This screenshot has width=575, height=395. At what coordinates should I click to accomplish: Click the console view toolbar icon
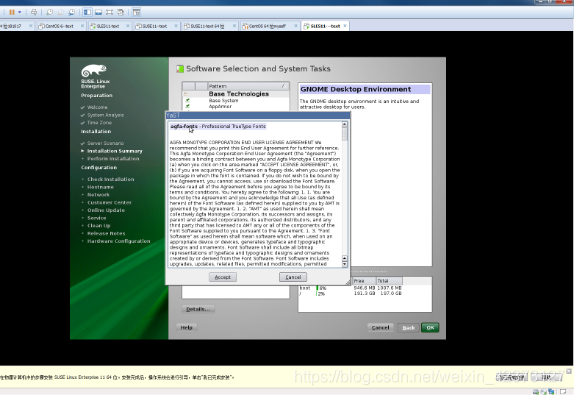click(136, 12)
